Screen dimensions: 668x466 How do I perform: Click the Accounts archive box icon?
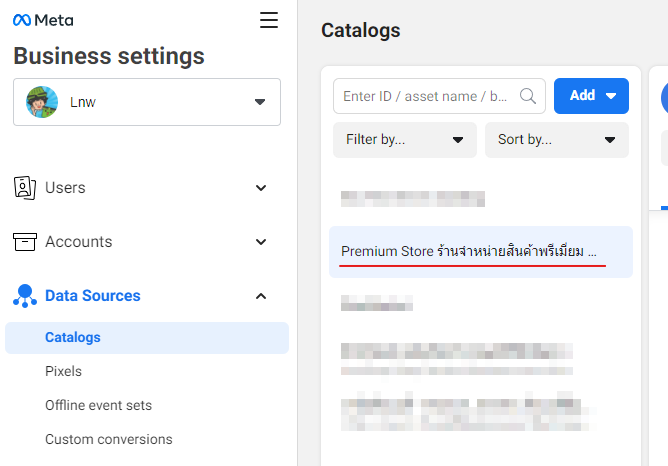pyautogui.click(x=25, y=242)
